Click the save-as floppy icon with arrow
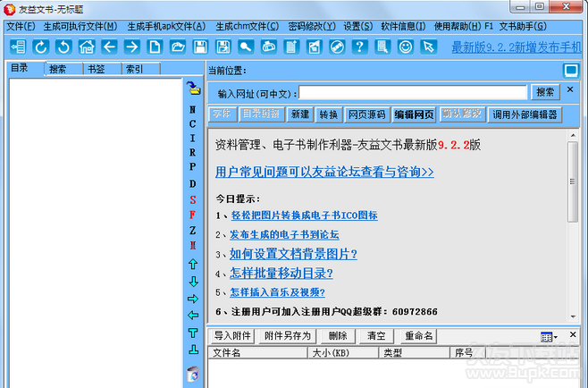The image size is (588, 388). [223, 46]
